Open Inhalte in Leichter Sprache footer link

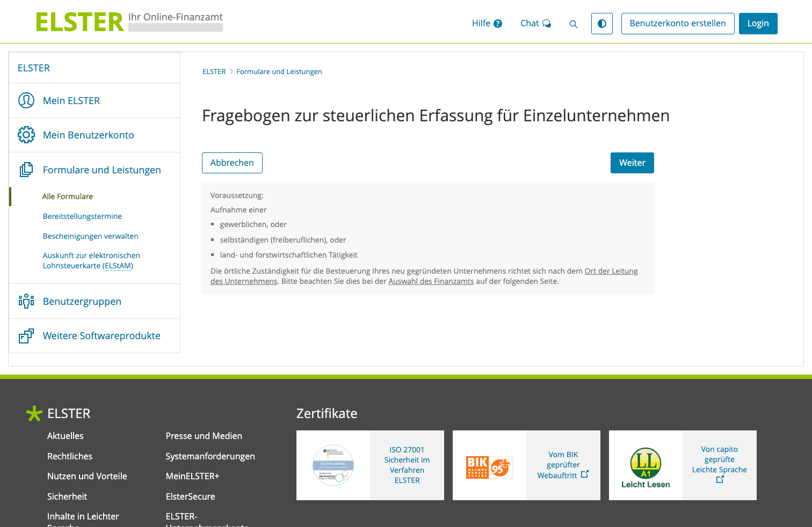coord(83,521)
